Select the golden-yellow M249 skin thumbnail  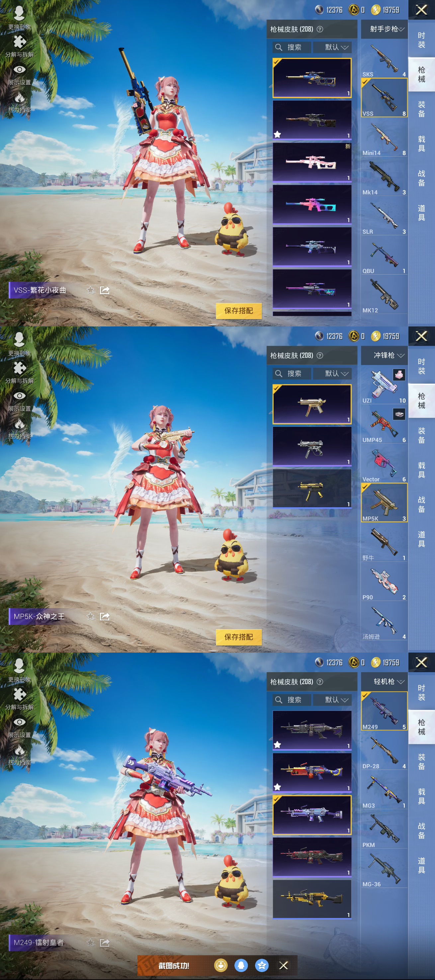[x=312, y=899]
